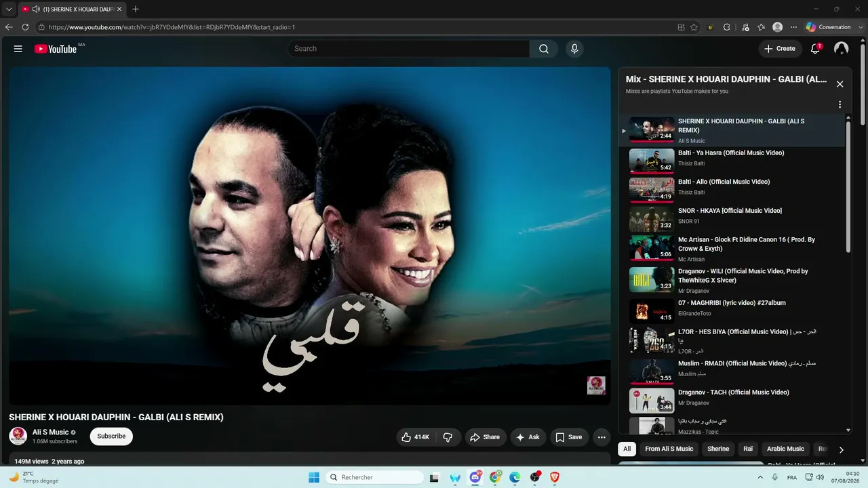Viewport: 868px width, 488px height.
Task: Click the channel watermark on the video
Action: pyautogui.click(x=596, y=385)
